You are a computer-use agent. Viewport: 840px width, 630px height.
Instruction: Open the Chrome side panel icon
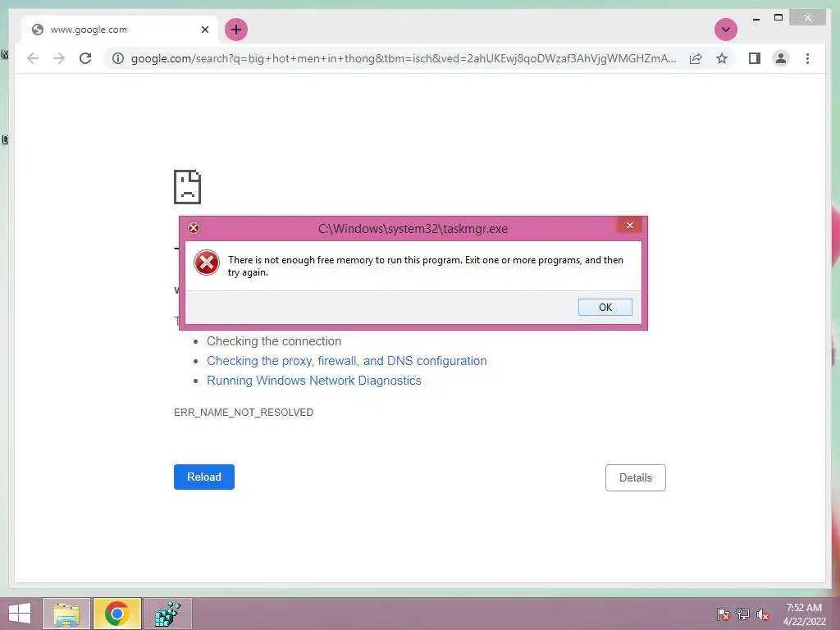(x=755, y=58)
